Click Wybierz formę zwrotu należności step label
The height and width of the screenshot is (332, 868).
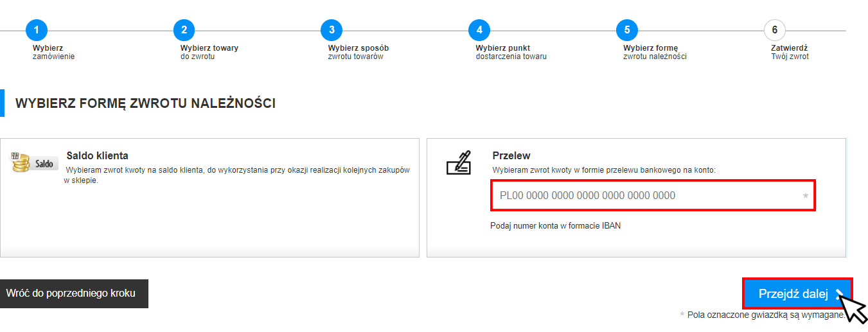(x=655, y=52)
